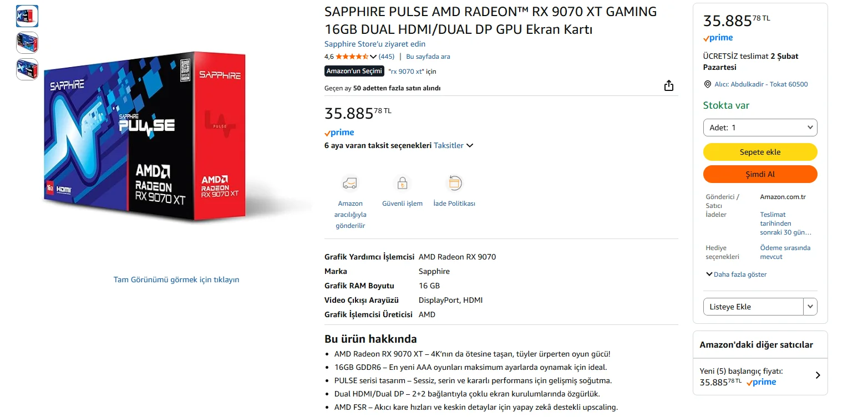Screen dimensions: 868x417
Task: Visit the Sapphire Store link
Action: coord(374,44)
